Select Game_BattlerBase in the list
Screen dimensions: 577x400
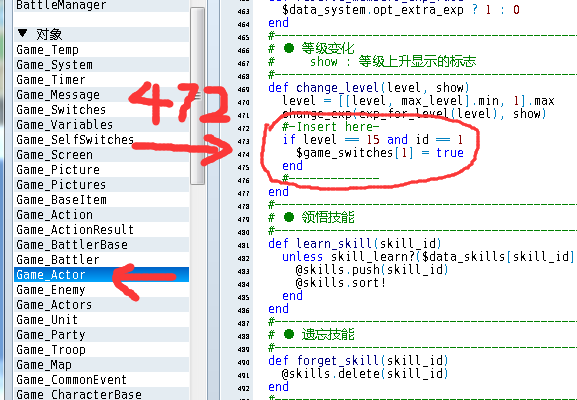coord(101,245)
